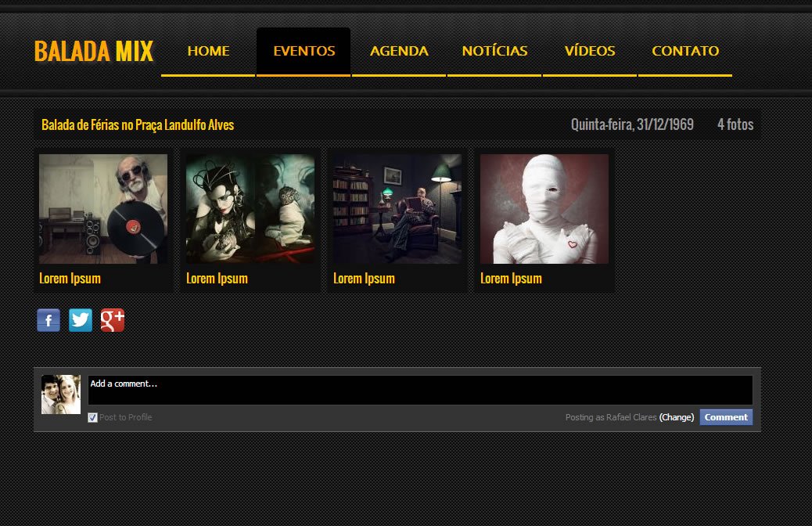
Task: Click the (Change) link
Action: [x=677, y=417]
